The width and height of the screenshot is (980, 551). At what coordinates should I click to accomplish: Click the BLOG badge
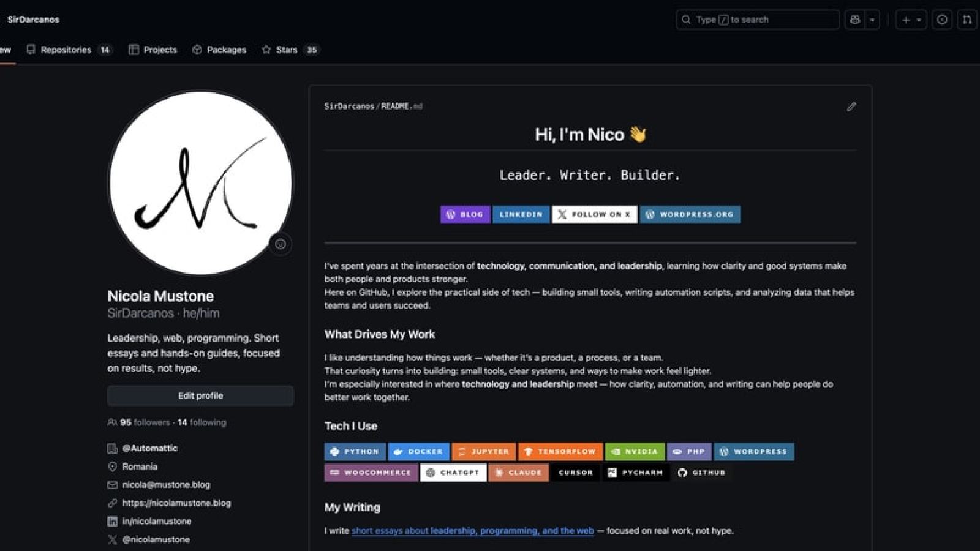(465, 214)
